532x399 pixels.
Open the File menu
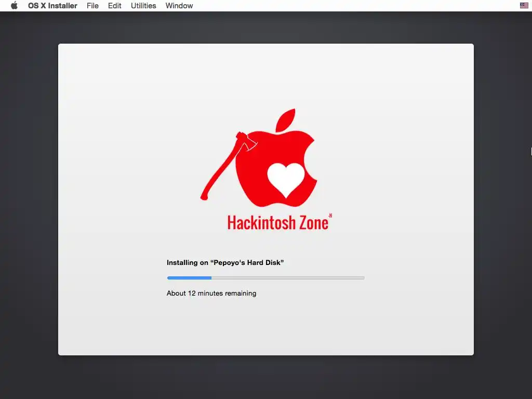92,6
